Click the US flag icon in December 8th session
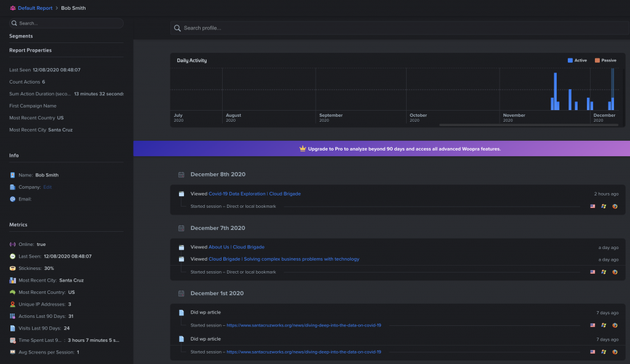630x364 pixels. [x=592, y=206]
